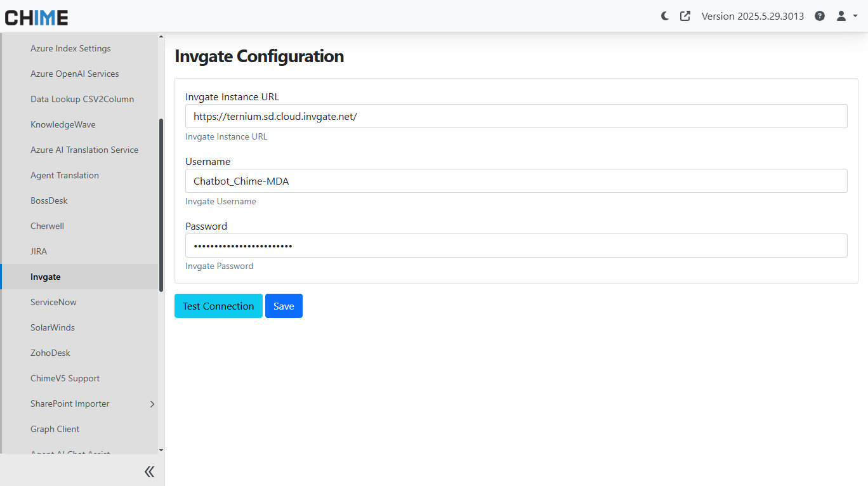This screenshot has height=486, width=868.
Task: Select ZohoDesk in sidebar
Action: pos(50,353)
